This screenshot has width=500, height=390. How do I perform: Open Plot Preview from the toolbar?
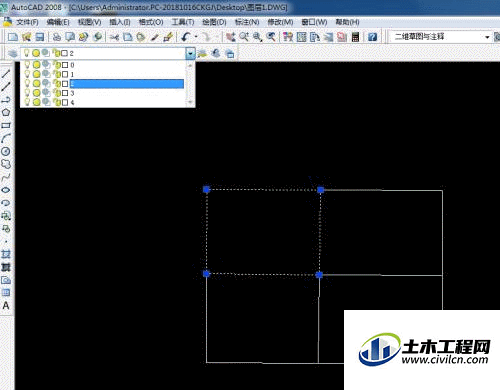(x=70, y=37)
